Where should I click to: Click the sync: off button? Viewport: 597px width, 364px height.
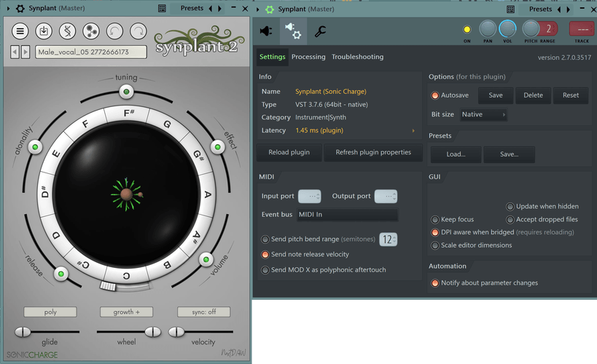[203, 312]
